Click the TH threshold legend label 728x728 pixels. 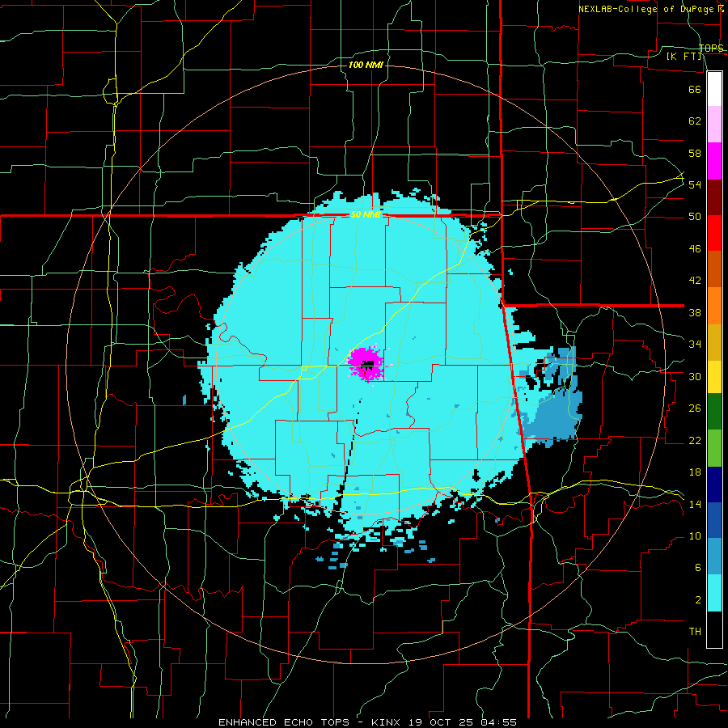coord(695,632)
